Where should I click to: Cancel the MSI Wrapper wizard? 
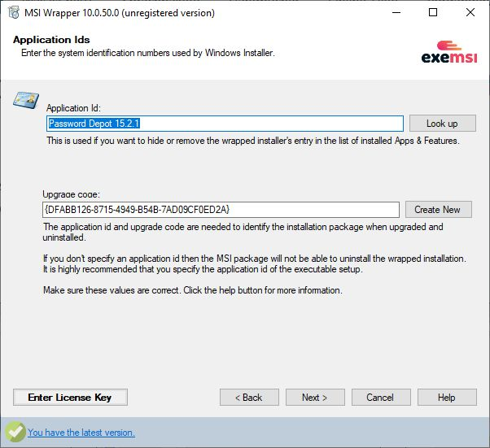381,397
